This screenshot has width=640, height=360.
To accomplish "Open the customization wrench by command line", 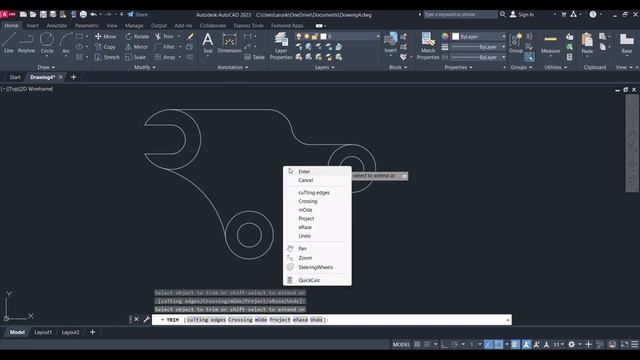I will pyautogui.click(x=147, y=319).
